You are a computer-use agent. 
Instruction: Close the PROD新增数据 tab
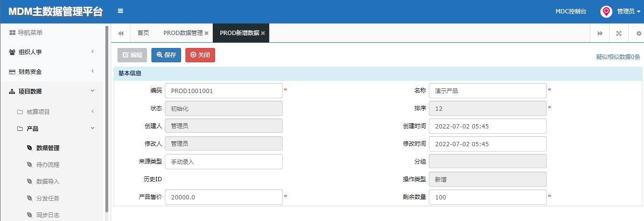263,33
